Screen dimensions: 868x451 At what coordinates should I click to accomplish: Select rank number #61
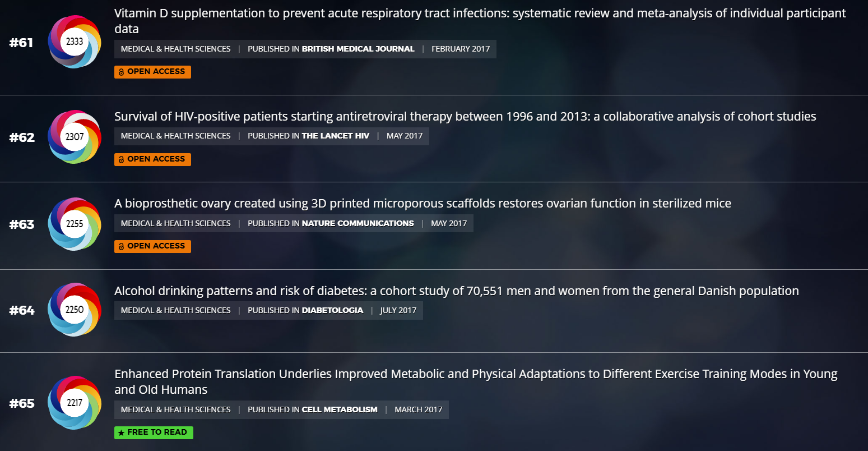point(21,43)
